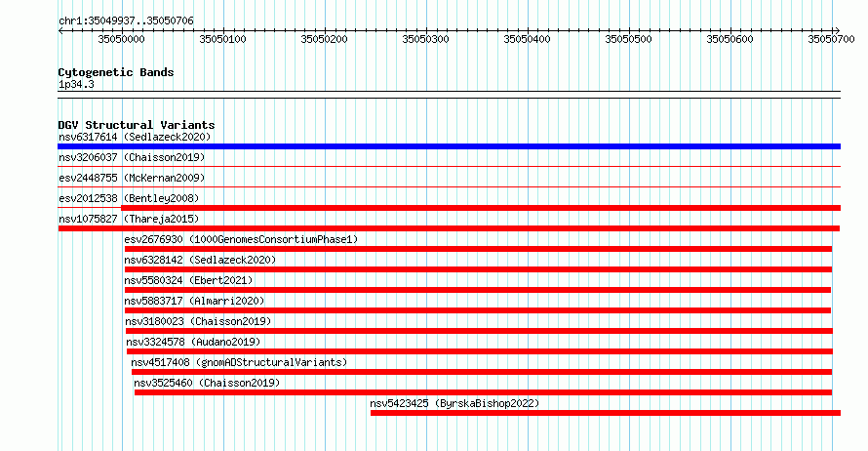Click ruler position 35050000
Screen dimensions: 868x451
coord(121,39)
